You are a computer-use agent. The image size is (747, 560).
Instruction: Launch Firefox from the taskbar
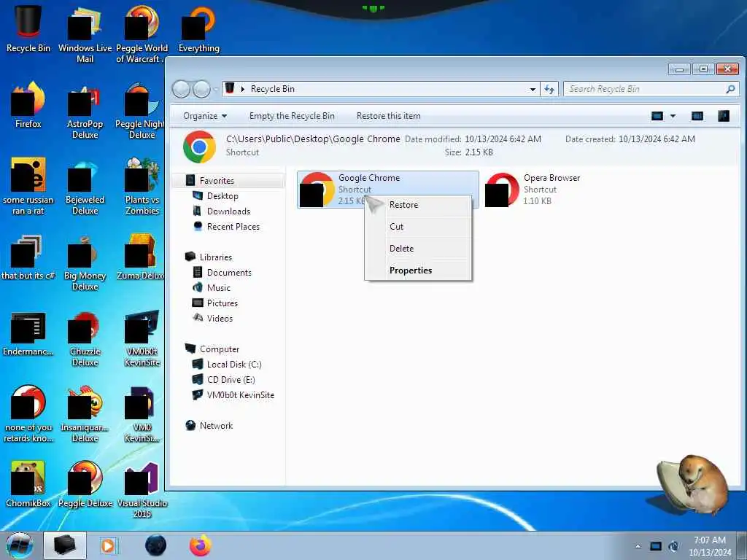click(x=201, y=545)
